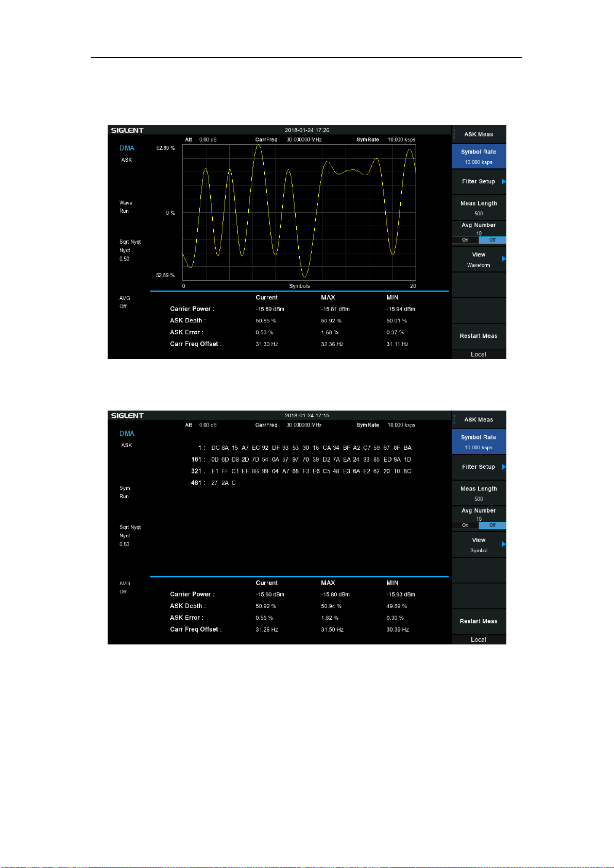The height and width of the screenshot is (868, 614).
Task: Open the ASK Meas menu title, symbol screen
Action: click(479, 420)
